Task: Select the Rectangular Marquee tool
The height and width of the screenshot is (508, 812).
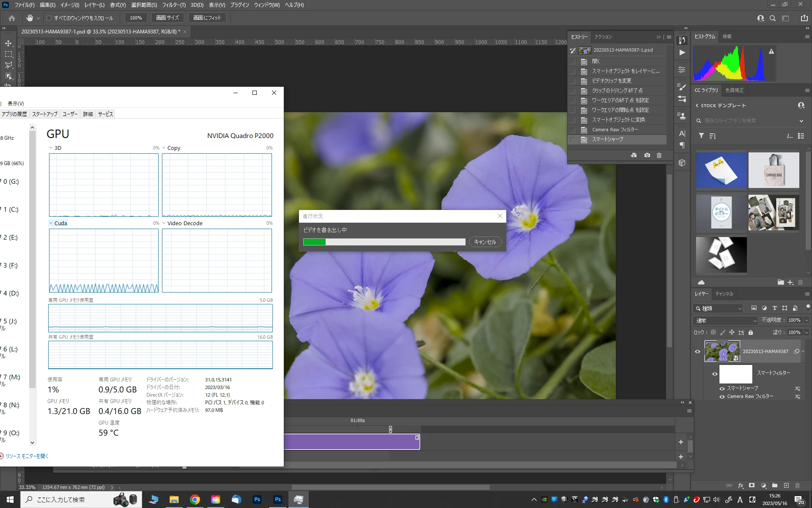Action: (8, 54)
